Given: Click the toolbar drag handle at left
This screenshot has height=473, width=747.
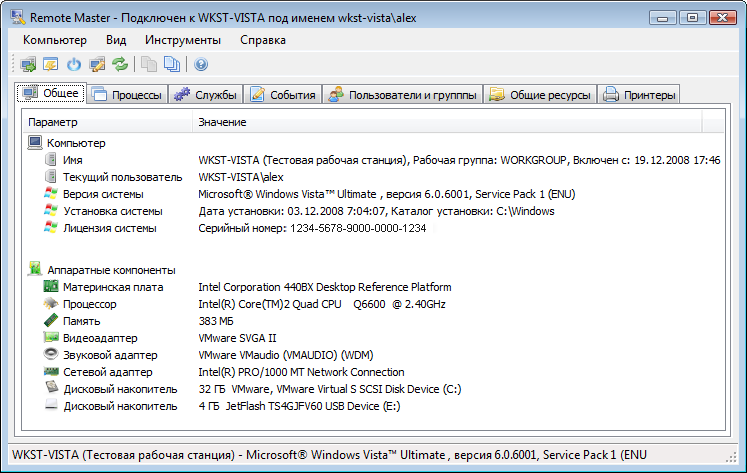Looking at the screenshot, I should (13, 64).
